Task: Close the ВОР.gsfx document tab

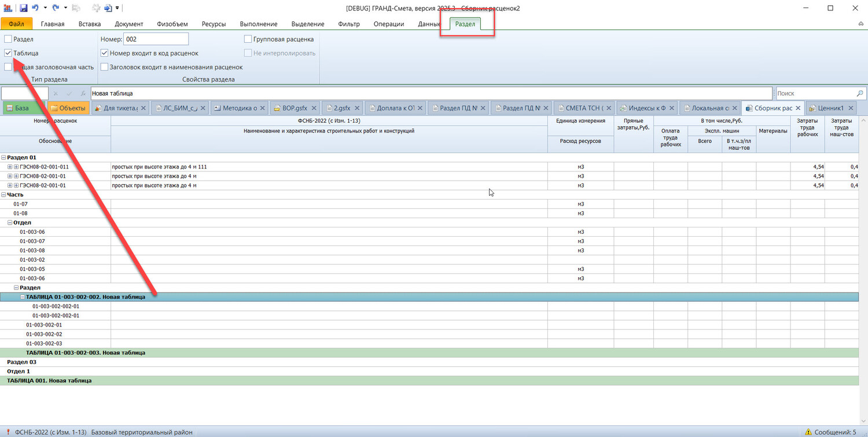Action: pyautogui.click(x=315, y=108)
